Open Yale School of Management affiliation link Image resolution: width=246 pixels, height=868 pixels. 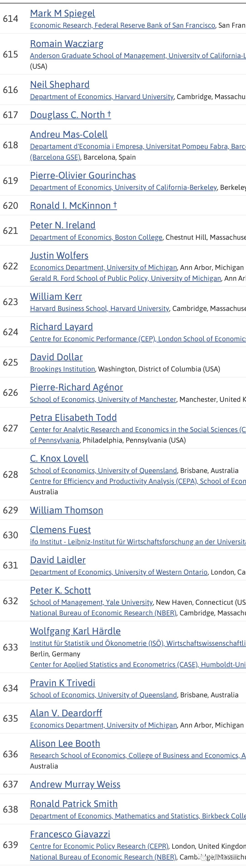91,602
